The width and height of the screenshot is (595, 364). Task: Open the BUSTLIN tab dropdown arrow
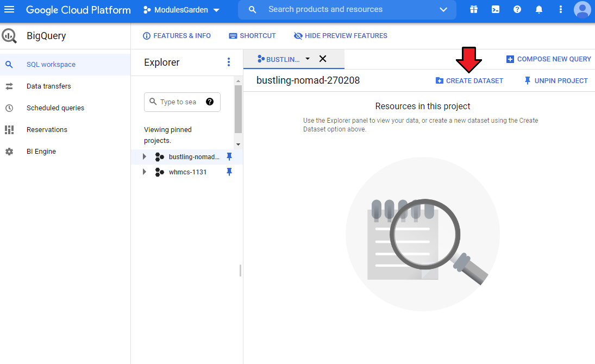tap(308, 59)
